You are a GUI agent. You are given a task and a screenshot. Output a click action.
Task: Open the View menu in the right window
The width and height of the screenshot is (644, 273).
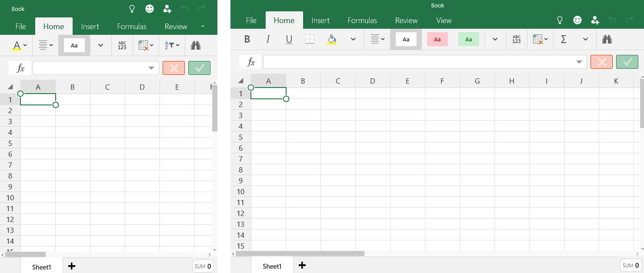pyautogui.click(x=444, y=20)
